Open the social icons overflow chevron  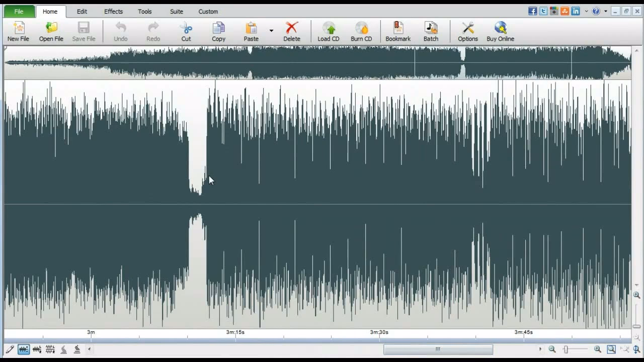coord(586,11)
